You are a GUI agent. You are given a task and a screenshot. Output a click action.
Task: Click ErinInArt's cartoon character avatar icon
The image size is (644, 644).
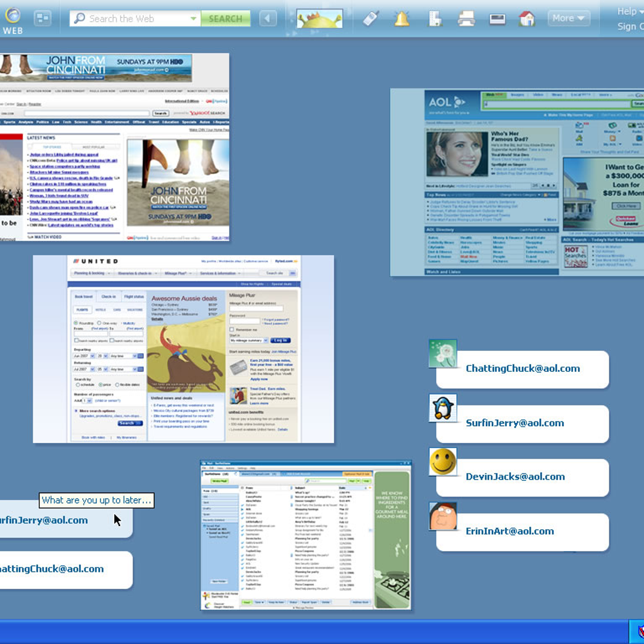(x=443, y=516)
